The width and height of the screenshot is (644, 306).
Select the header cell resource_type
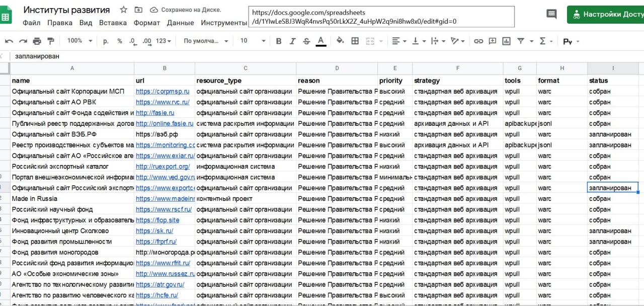click(x=246, y=81)
